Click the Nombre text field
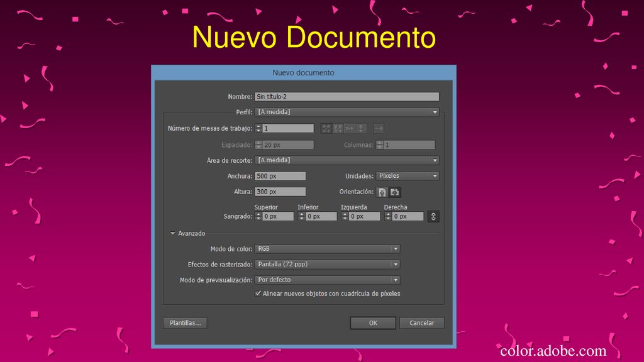 (x=347, y=96)
